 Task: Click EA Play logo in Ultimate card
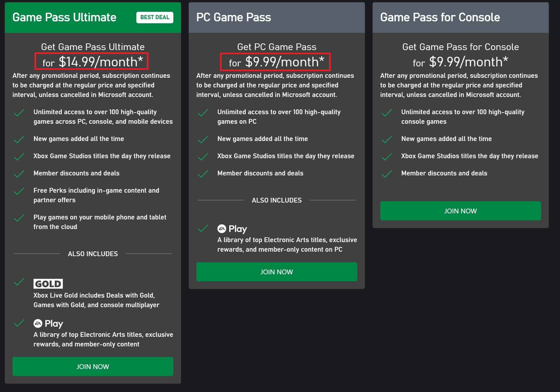[x=48, y=323]
